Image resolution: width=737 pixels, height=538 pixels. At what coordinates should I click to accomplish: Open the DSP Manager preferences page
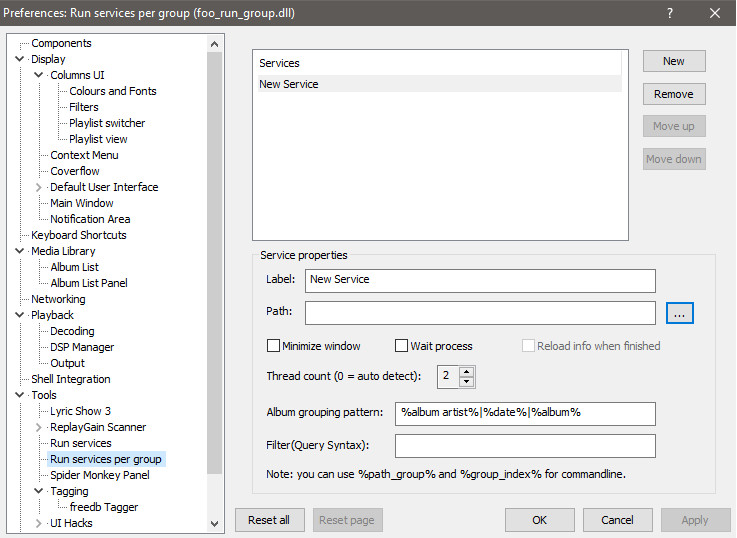pos(82,347)
